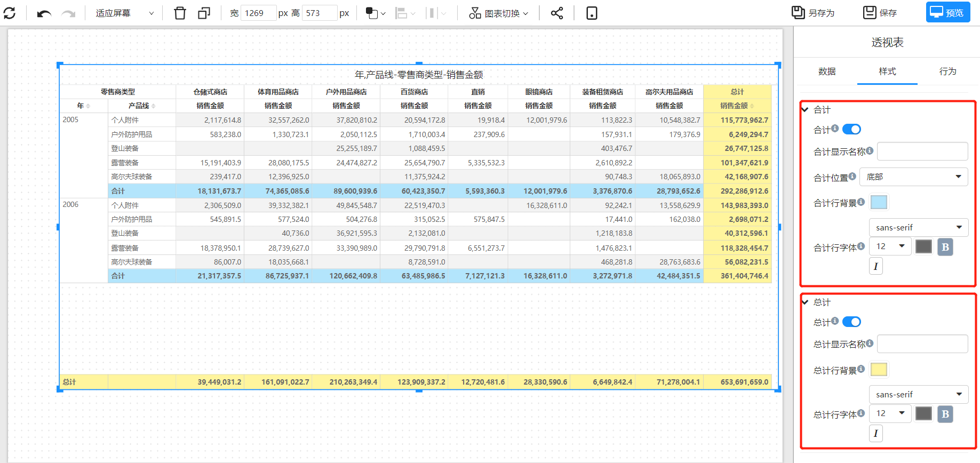Click the 另存为 save-as button
980x463 pixels.
click(x=813, y=13)
